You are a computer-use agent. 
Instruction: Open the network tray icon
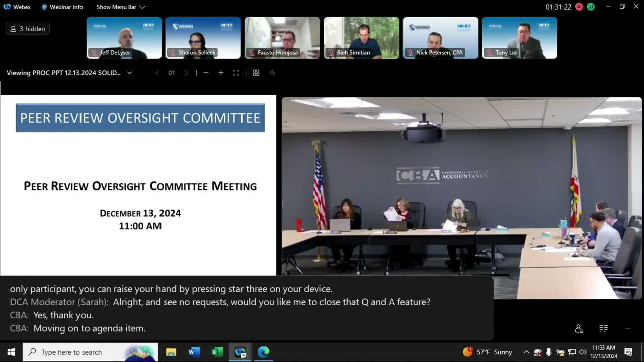pos(572,352)
